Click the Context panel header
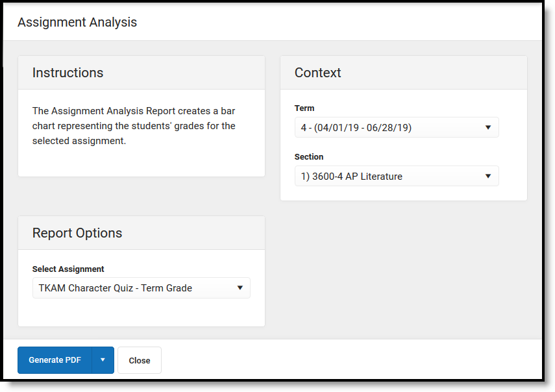Image resolution: width=555 pixels, height=392 pixels. point(318,73)
